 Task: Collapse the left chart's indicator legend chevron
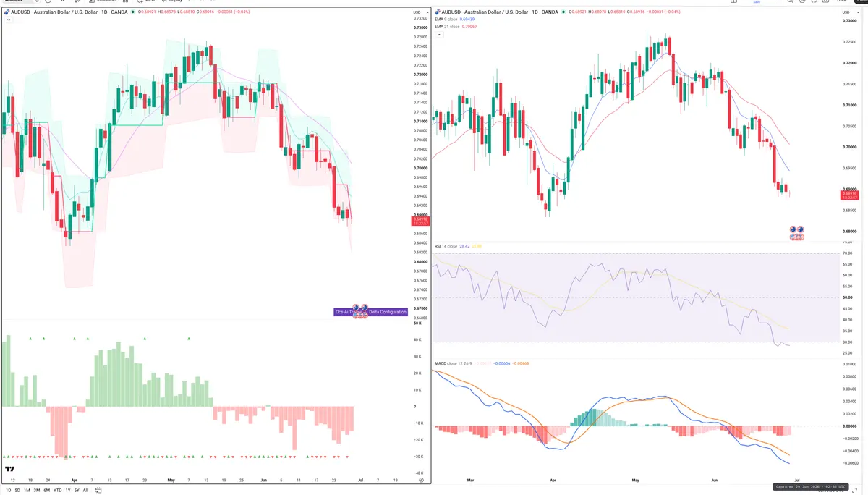point(8,20)
